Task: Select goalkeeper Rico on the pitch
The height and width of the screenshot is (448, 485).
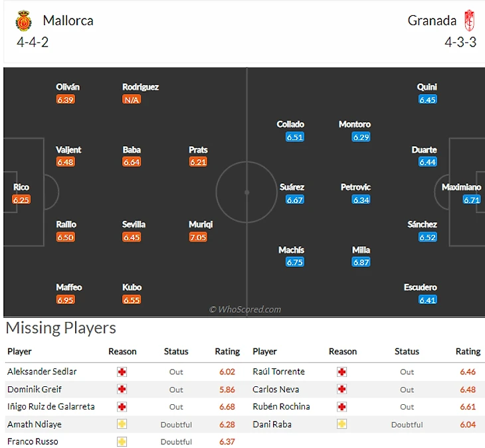Action: click(x=21, y=187)
